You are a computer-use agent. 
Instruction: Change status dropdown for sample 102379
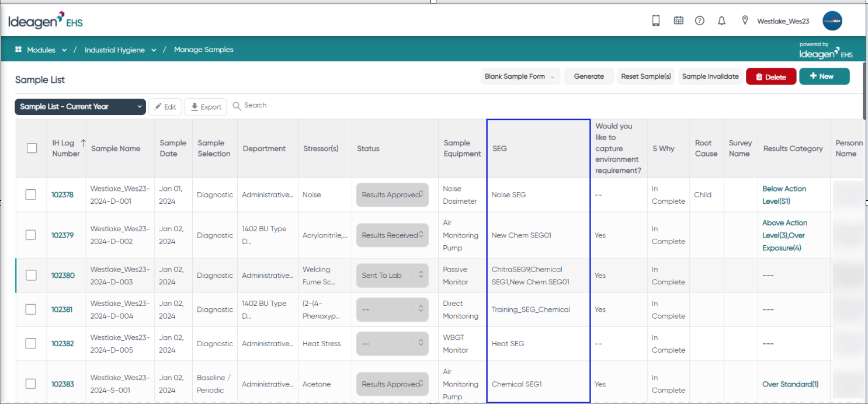pos(393,235)
